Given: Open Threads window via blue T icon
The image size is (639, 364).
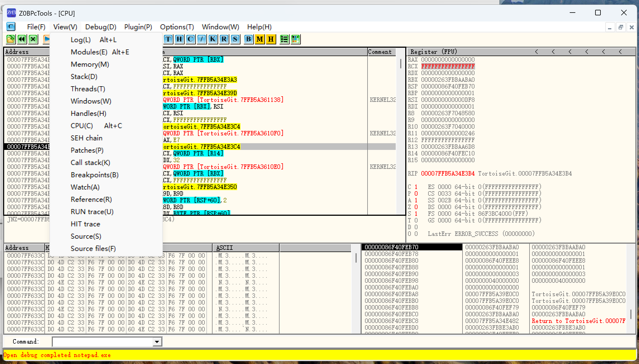Looking at the screenshot, I should point(168,39).
